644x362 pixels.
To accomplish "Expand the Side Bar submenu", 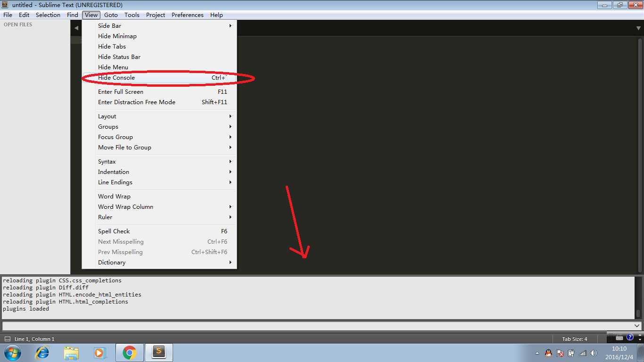I will [159, 25].
